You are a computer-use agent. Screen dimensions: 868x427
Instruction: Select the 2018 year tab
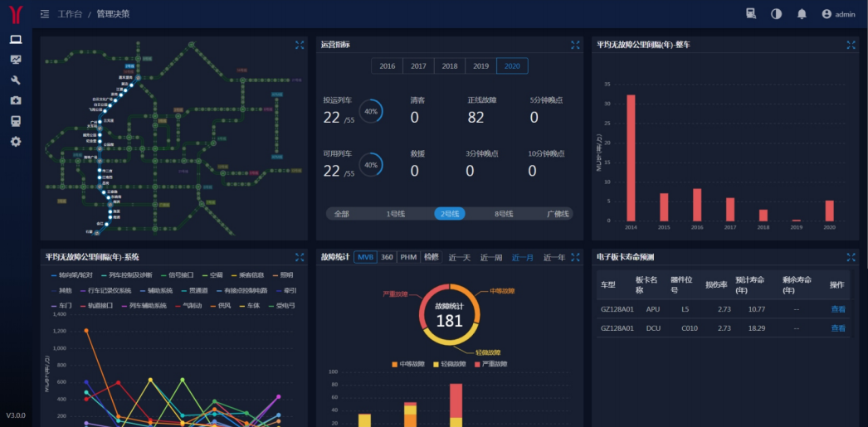pyautogui.click(x=450, y=66)
